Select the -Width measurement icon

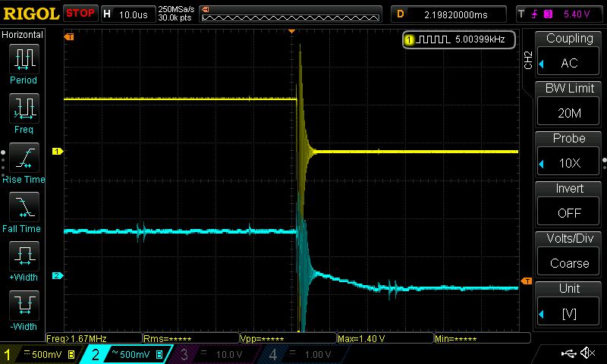pyautogui.click(x=24, y=305)
